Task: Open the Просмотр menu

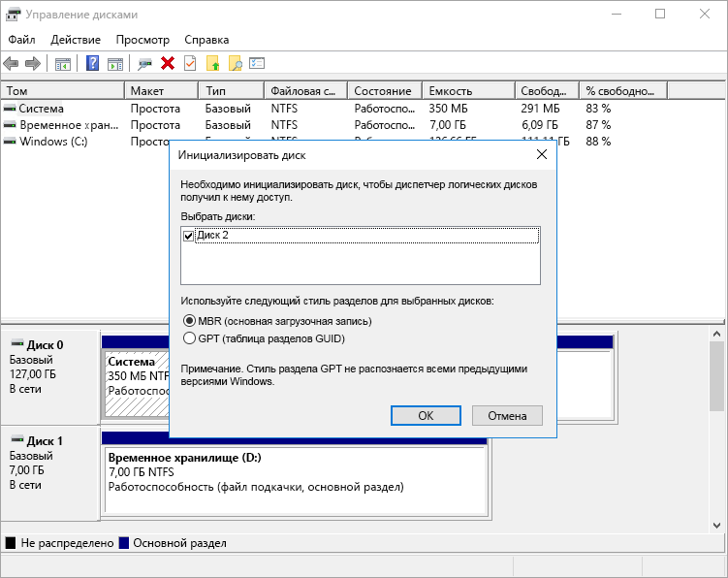Action: coord(142,40)
